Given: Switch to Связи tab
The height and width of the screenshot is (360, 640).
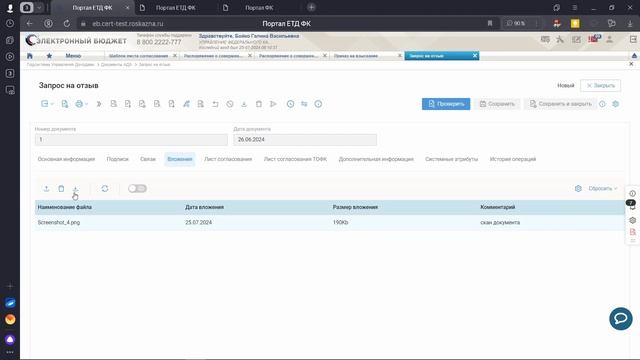Looking at the screenshot, I should 148,159.
